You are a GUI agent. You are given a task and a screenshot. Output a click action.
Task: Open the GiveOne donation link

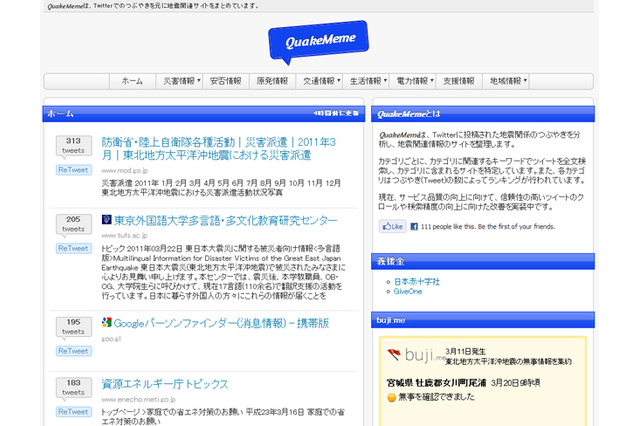[410, 291]
